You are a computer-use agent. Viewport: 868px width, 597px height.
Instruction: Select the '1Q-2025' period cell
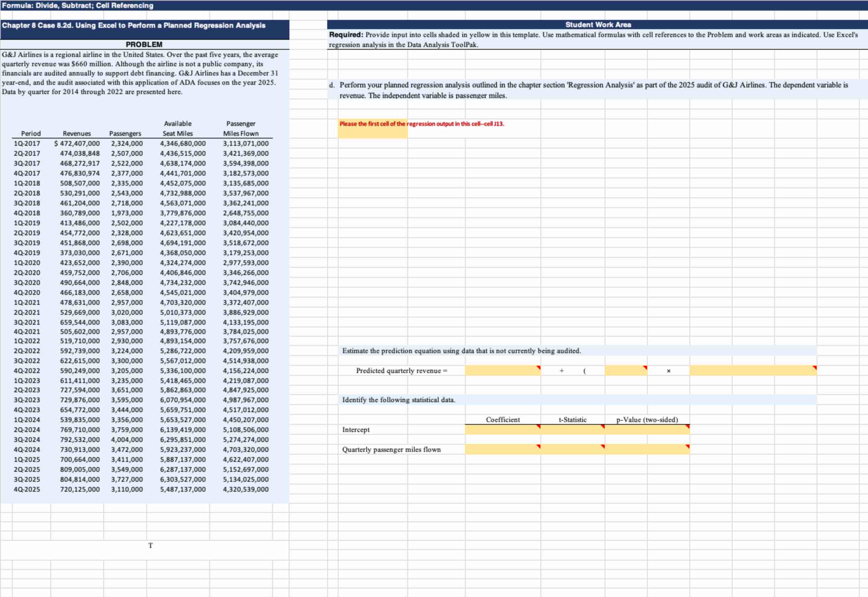pos(27,460)
